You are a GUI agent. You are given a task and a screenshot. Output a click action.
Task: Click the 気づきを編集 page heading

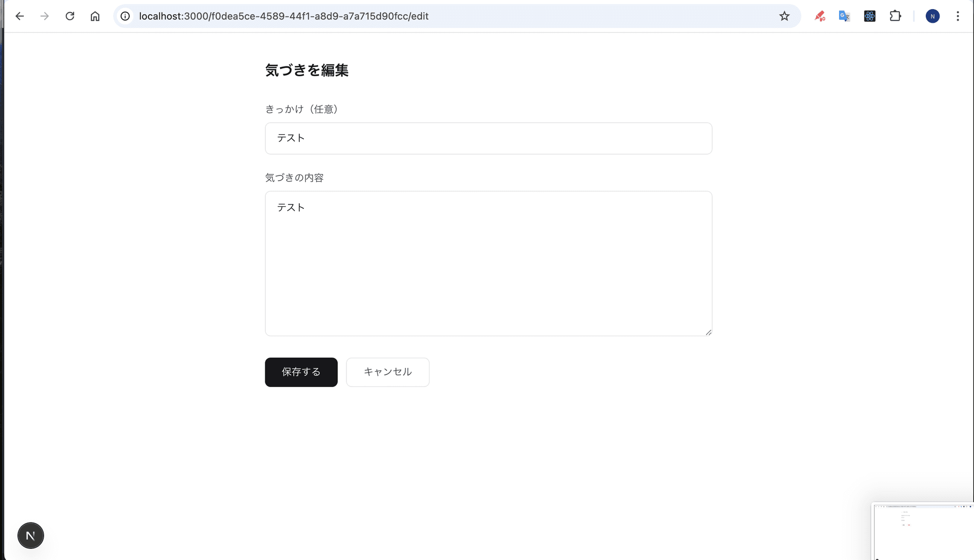pos(306,71)
